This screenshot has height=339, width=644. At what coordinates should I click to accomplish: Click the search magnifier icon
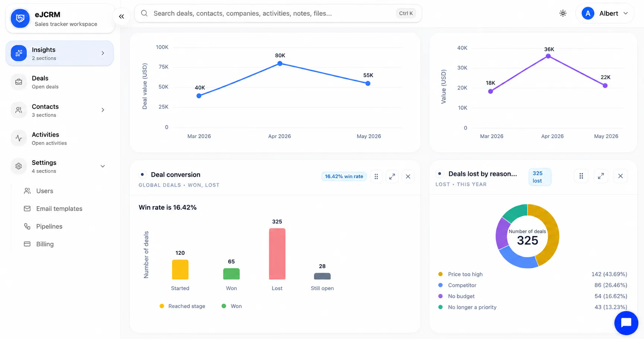click(144, 13)
